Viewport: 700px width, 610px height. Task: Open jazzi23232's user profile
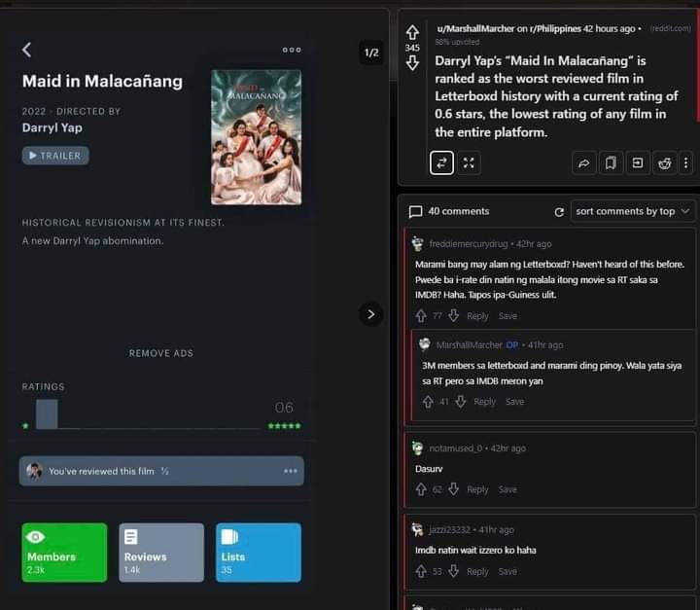[x=449, y=530]
